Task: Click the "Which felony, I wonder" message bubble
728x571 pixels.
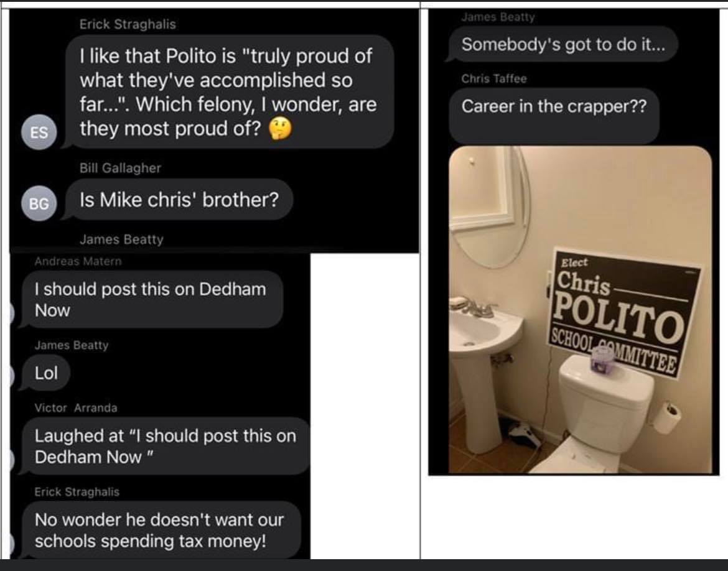Action: pos(229,91)
